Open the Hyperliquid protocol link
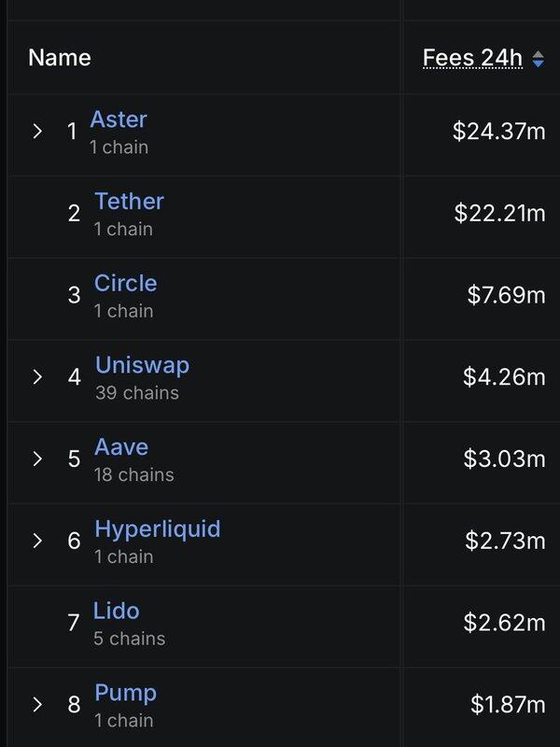The width and height of the screenshot is (560, 747). point(158,529)
